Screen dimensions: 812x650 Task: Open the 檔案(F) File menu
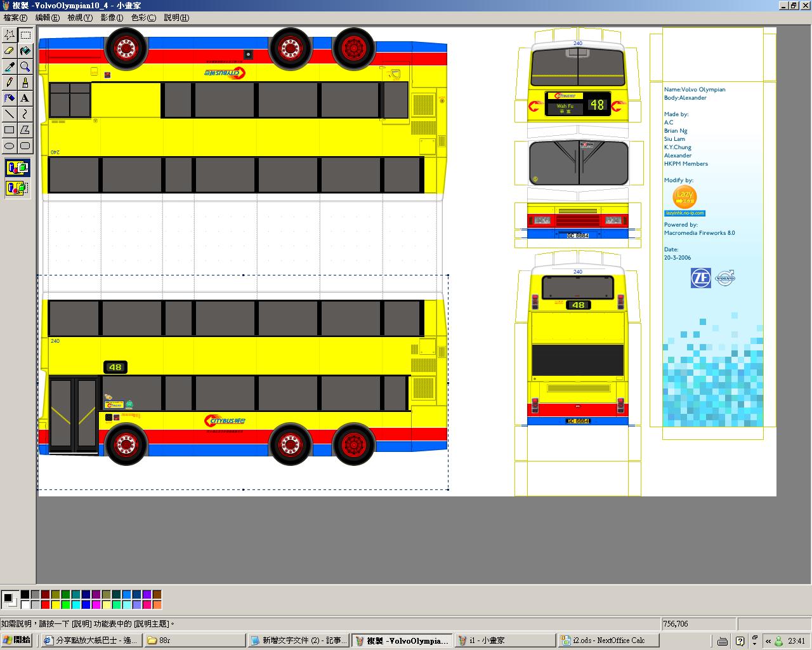tap(16, 18)
